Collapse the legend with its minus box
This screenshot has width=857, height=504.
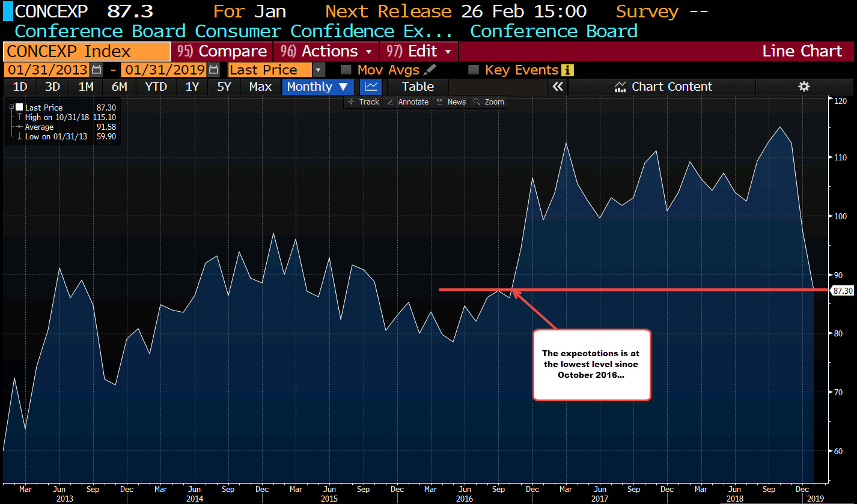click(x=11, y=108)
